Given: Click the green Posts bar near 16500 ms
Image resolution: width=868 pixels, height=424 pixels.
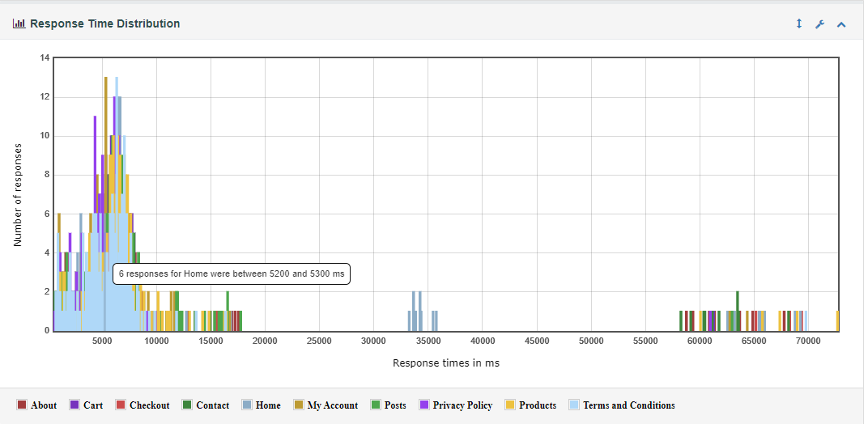Looking at the screenshot, I should (x=228, y=311).
